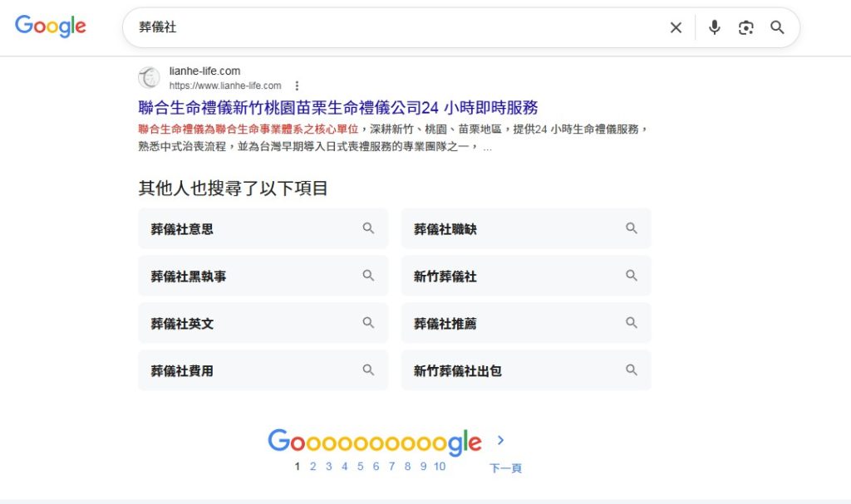Open the three-dot menu next to lianhe-life.com URL
851x504 pixels.
297,86
